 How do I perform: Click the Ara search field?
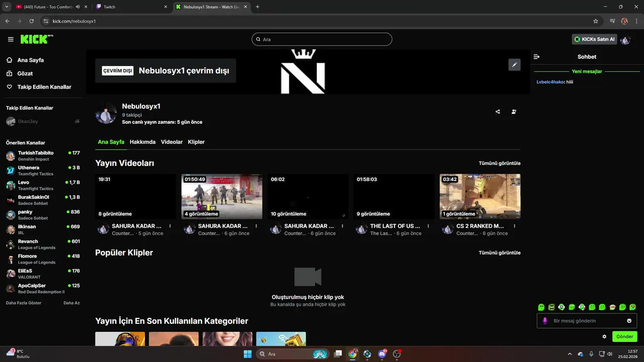coord(322,39)
